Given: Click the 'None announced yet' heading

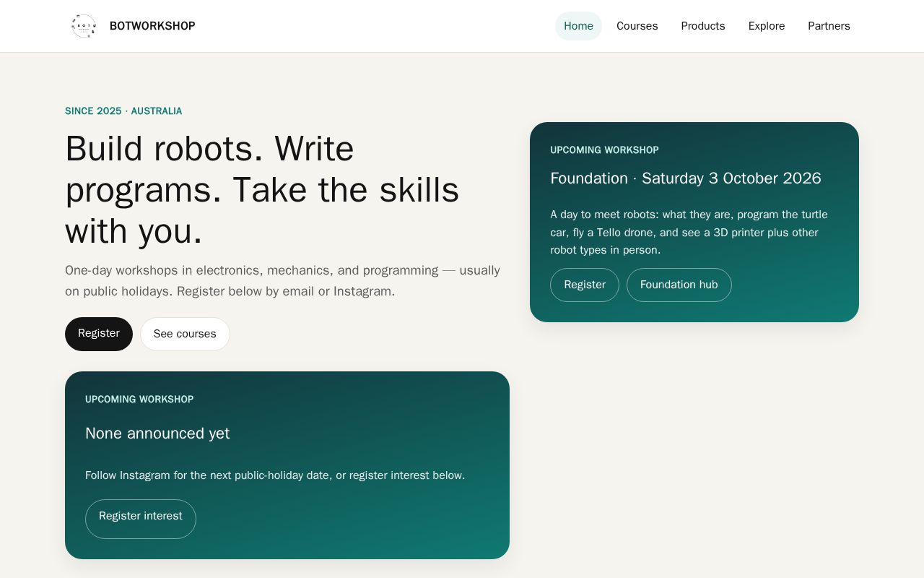Looking at the screenshot, I should pyautogui.click(x=157, y=433).
